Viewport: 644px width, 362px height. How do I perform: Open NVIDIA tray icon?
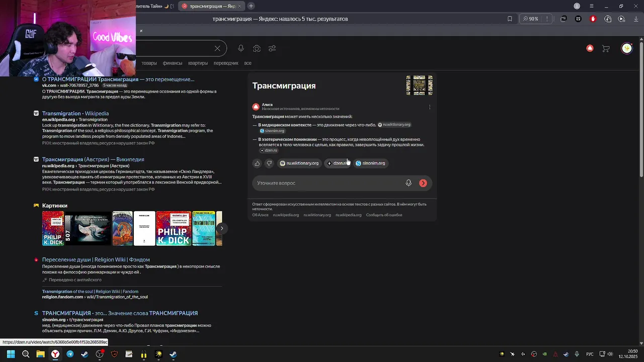[545, 354]
